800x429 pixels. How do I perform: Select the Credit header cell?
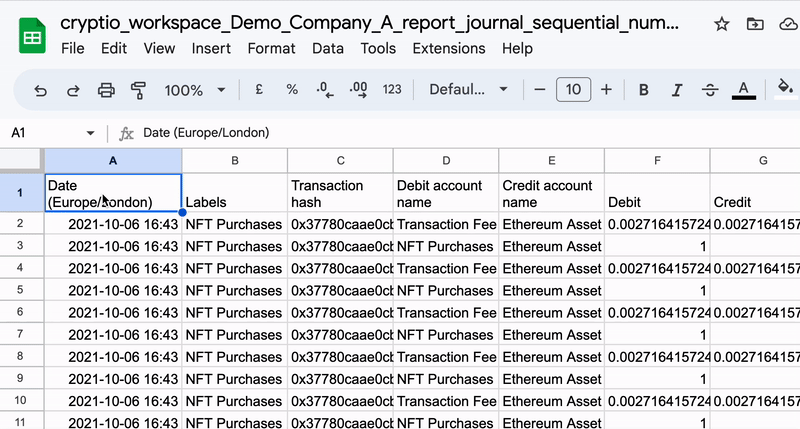tap(755, 193)
